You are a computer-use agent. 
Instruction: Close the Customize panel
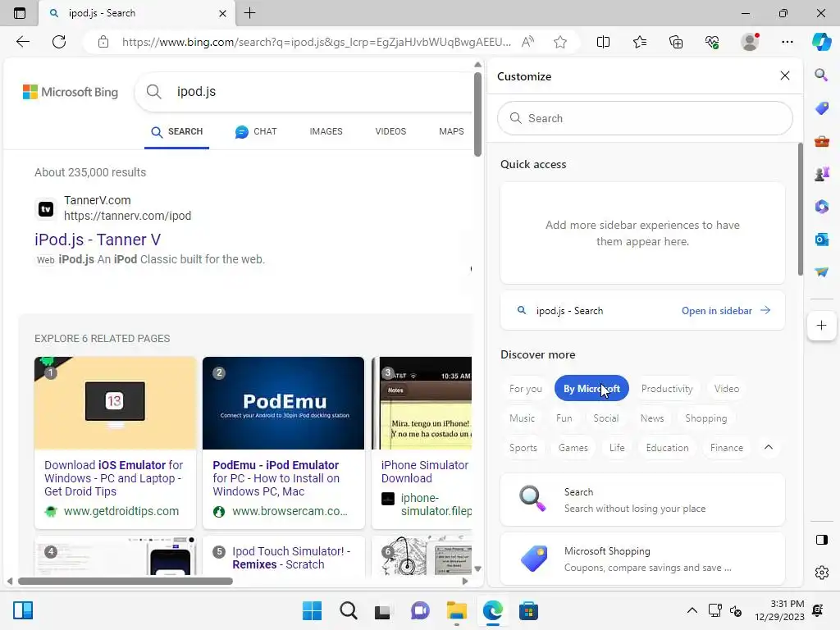785,75
